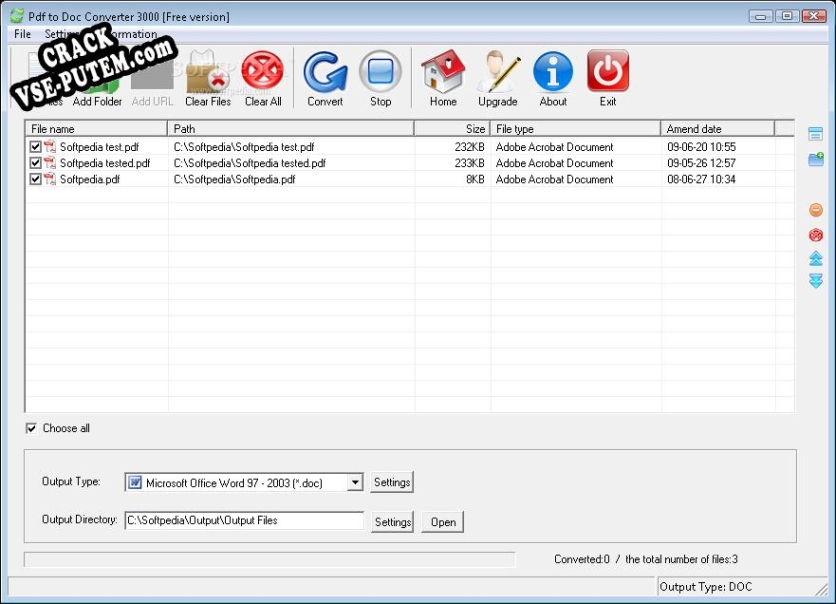Sort by the Amend date column header
836x604 pixels.
click(x=718, y=128)
